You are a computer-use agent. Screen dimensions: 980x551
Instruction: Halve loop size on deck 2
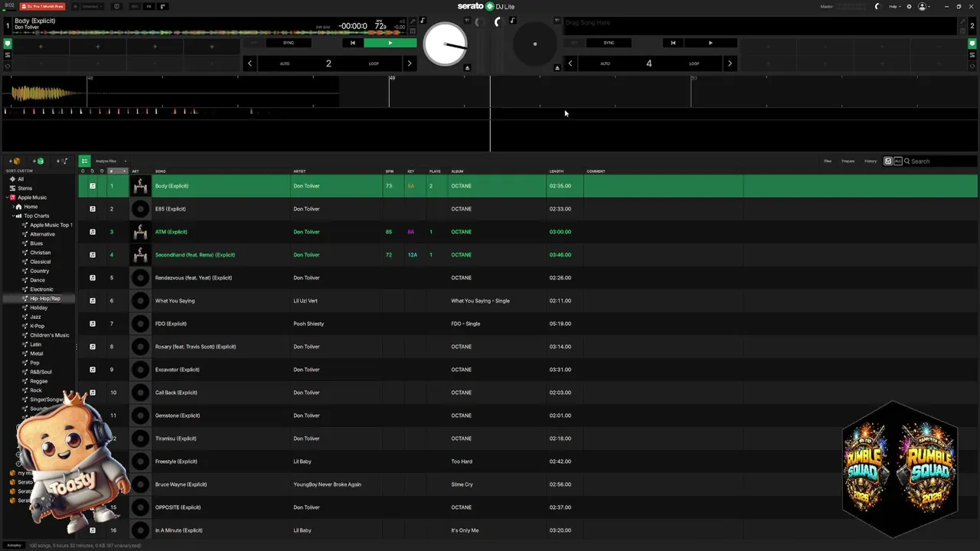570,64
